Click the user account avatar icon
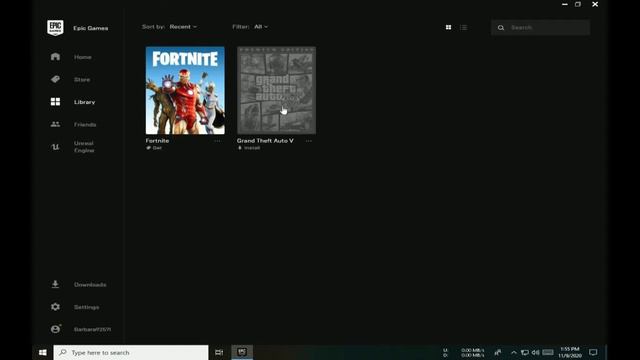 click(56, 329)
